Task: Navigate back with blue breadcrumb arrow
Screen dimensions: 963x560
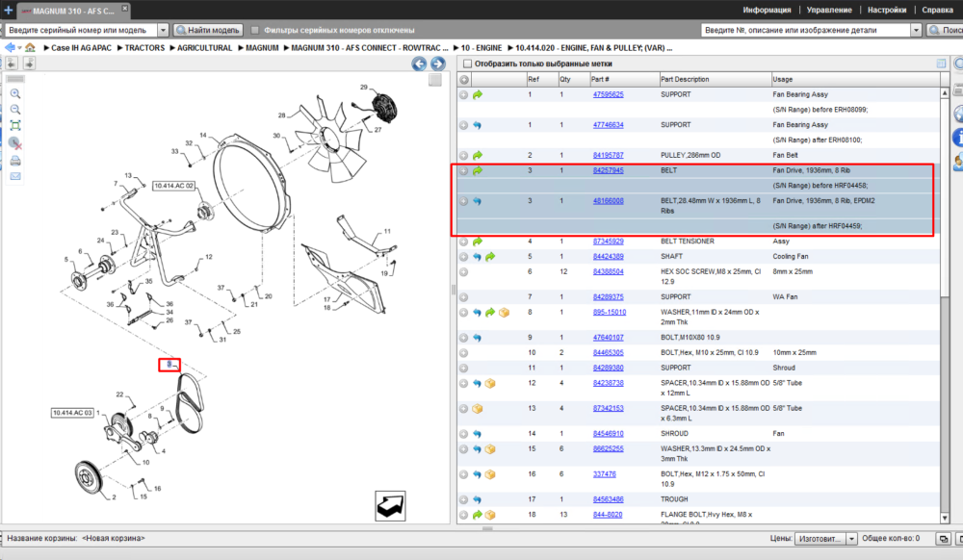Action: click(x=10, y=47)
